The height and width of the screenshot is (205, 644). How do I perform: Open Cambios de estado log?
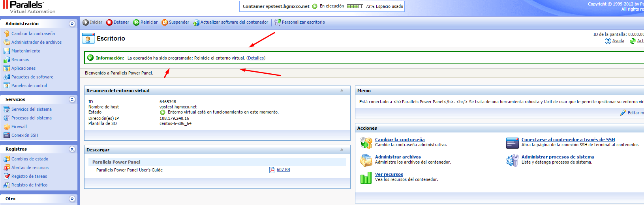coord(30,159)
